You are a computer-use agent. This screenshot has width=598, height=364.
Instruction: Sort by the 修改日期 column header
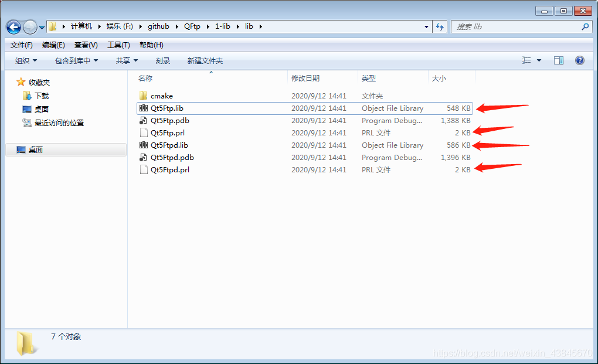(305, 78)
